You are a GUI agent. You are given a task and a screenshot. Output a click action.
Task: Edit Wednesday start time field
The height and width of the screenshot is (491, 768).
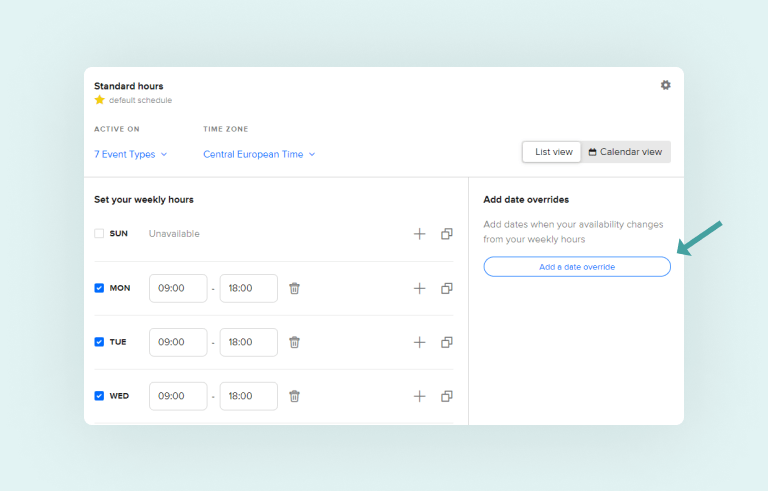(178, 396)
